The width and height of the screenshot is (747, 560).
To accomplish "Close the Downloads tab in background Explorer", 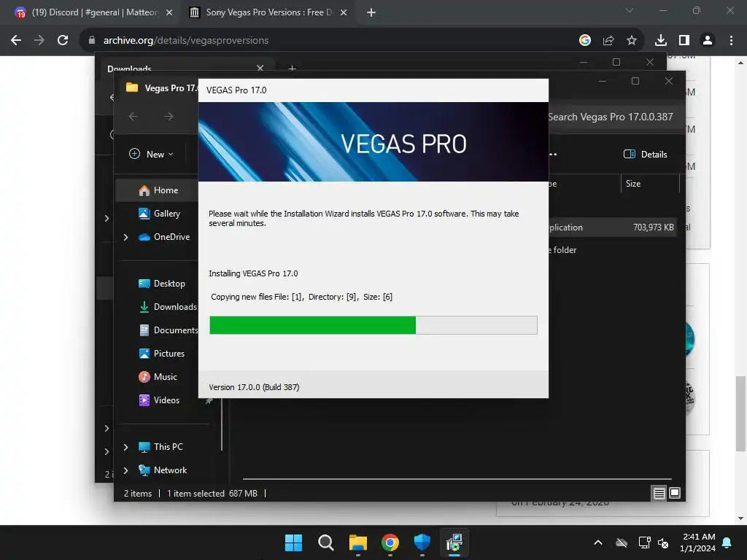I will click(x=260, y=68).
